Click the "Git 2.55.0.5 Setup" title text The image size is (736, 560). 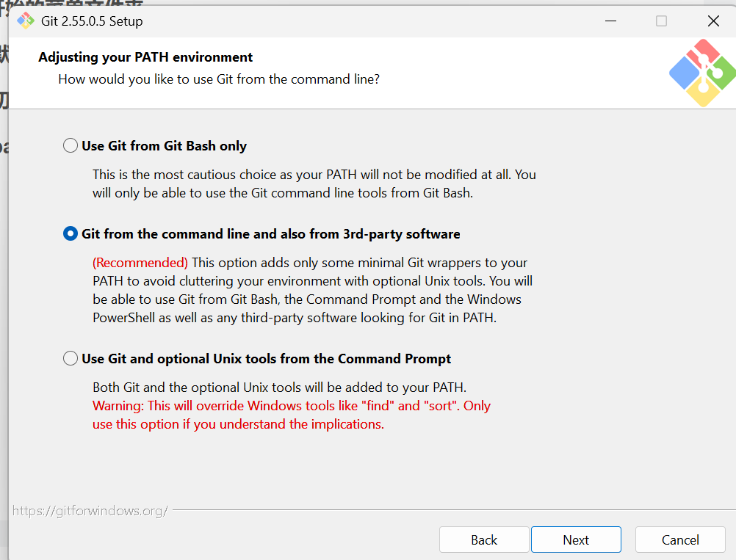[x=92, y=21]
